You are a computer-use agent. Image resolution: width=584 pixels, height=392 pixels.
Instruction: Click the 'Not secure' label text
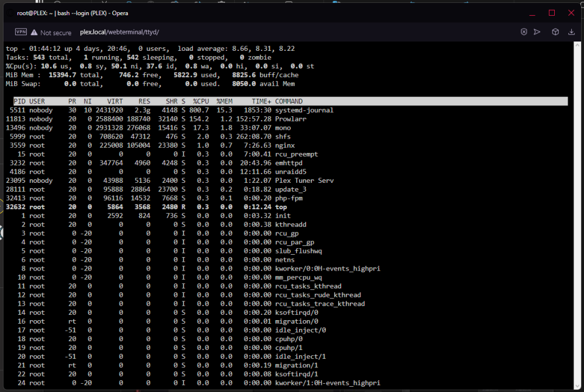point(55,33)
